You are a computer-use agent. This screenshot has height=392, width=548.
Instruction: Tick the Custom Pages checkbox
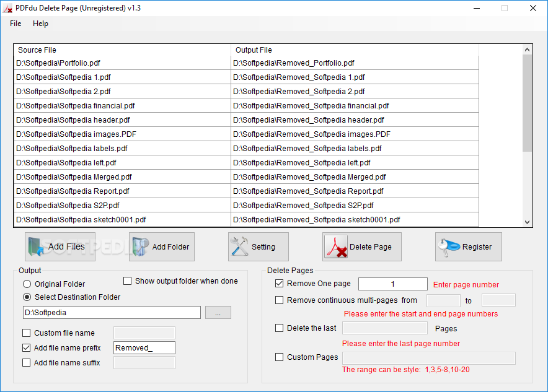[279, 357]
